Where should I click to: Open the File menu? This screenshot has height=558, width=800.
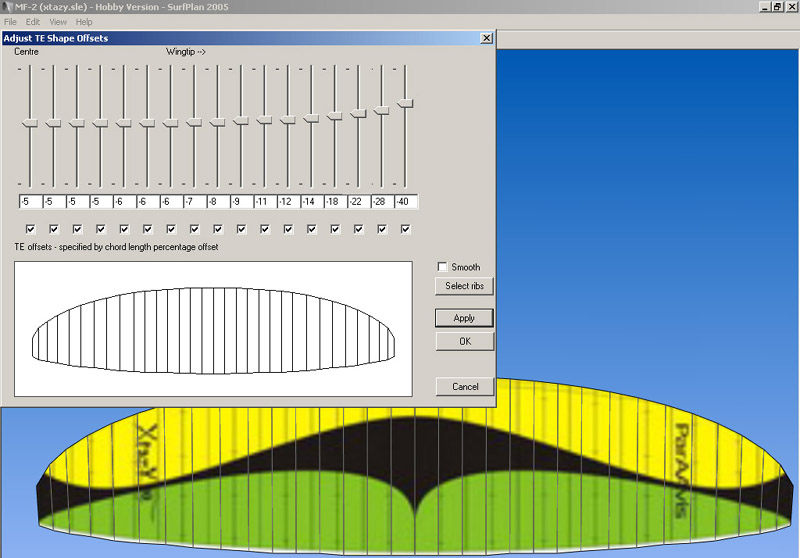tap(11, 21)
